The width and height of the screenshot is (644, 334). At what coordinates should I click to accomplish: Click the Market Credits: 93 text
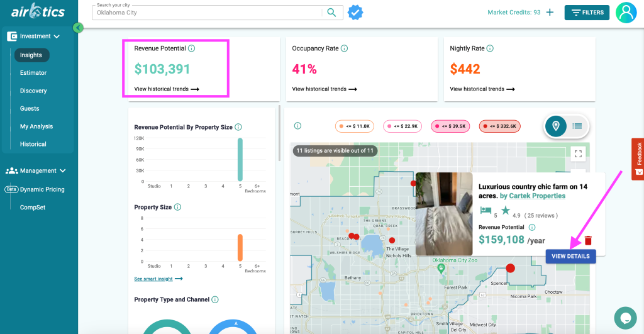514,13
